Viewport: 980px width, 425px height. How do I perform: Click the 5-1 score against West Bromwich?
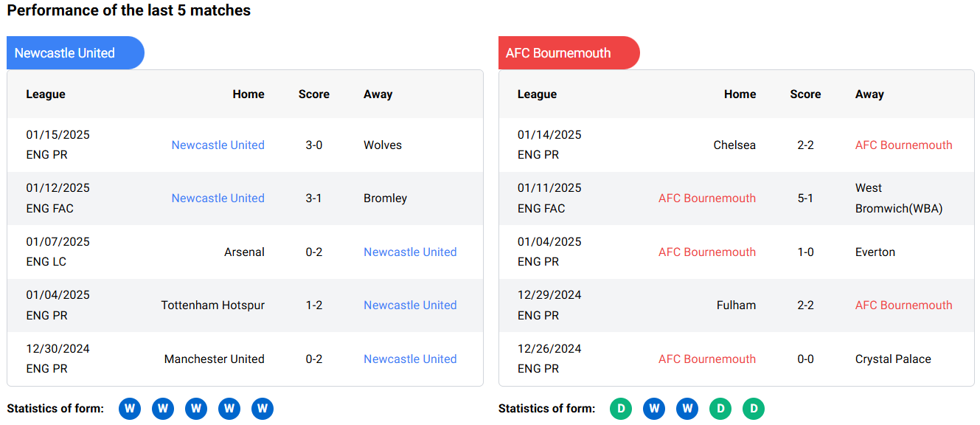[805, 198]
